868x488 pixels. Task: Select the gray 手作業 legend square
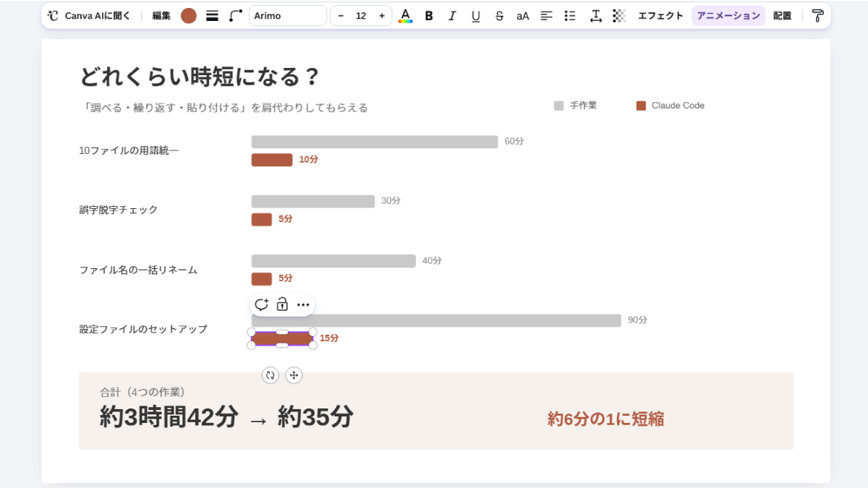pos(558,106)
